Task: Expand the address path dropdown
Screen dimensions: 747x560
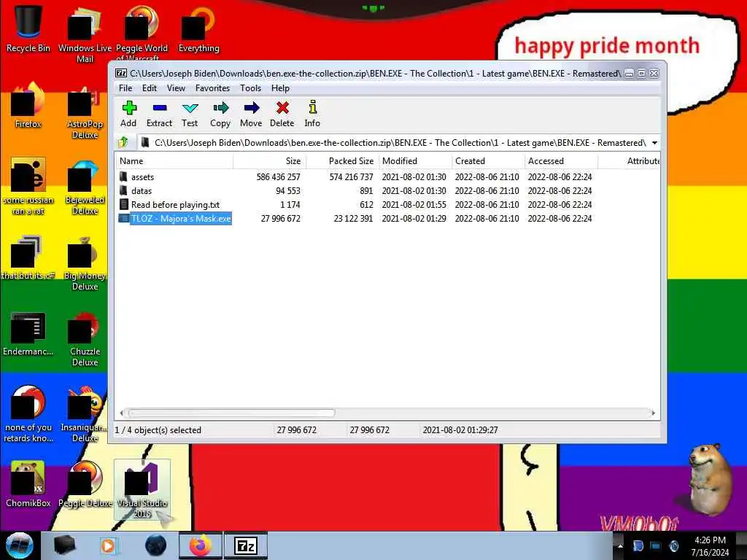Action: tap(654, 143)
